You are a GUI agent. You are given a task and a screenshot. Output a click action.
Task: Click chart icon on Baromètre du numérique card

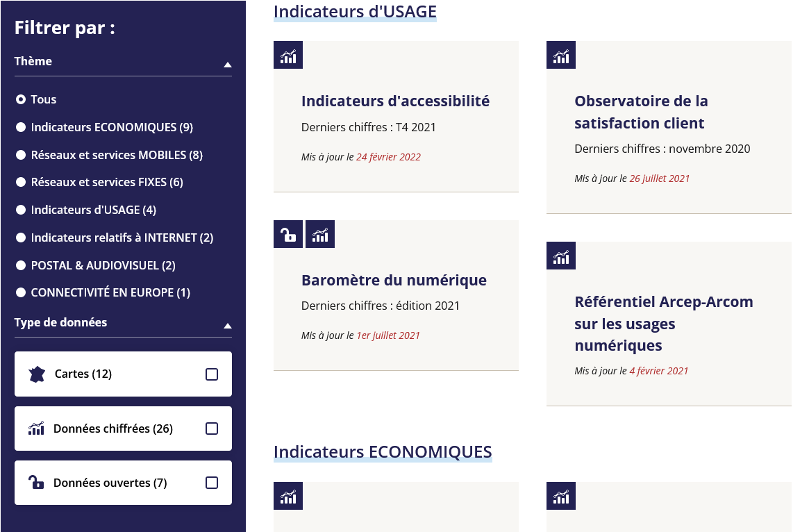tap(320, 234)
